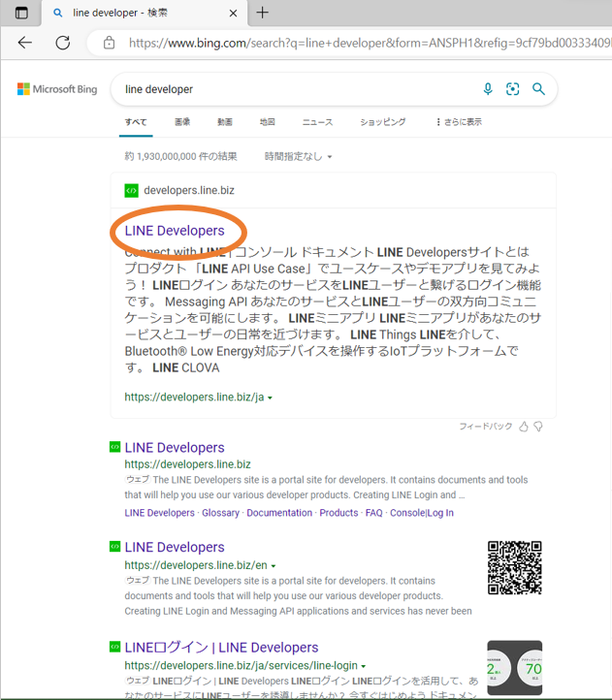Open the https://developers.line.biz/ja URL link
Image resolution: width=612 pixels, height=700 pixels.
pyautogui.click(x=194, y=398)
